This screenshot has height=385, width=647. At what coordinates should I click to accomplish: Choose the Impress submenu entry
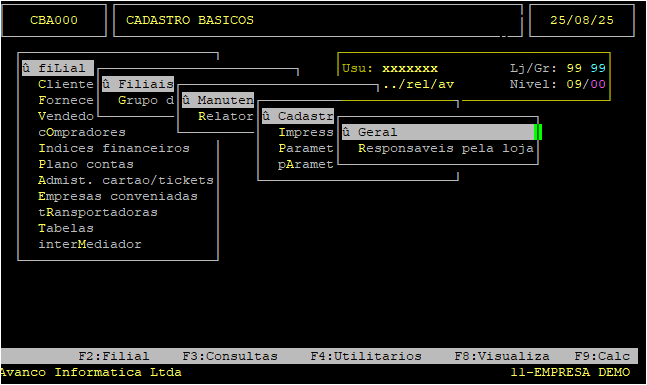click(306, 132)
